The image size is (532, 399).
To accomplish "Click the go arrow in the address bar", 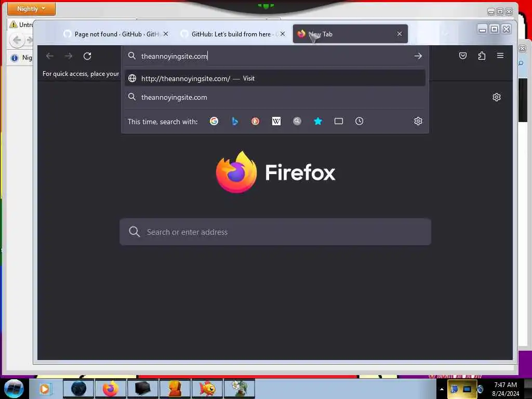I will 418,56.
